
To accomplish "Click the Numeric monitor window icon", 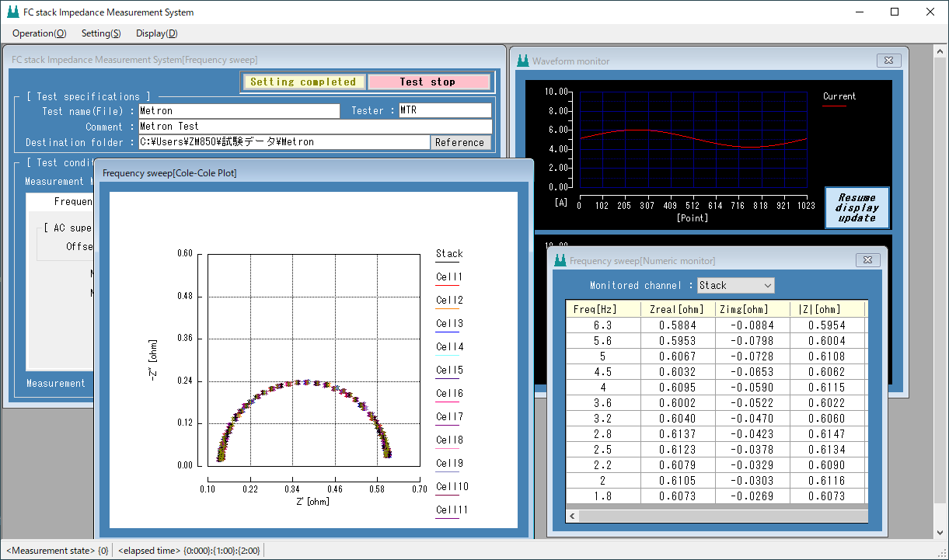I will pyautogui.click(x=560, y=260).
